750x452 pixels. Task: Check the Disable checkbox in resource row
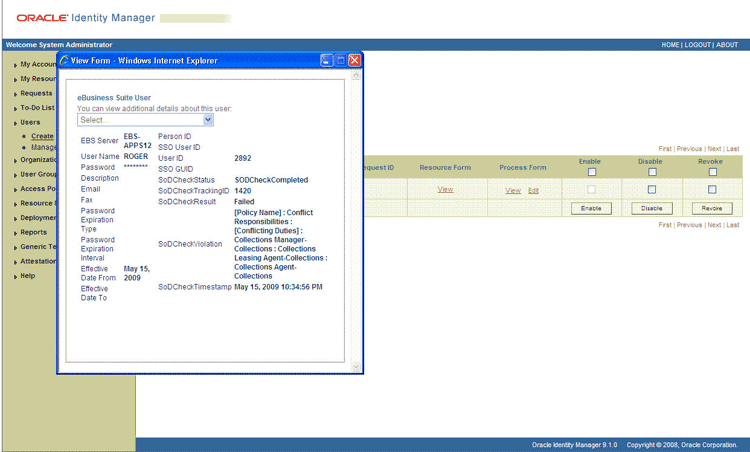pyautogui.click(x=651, y=189)
